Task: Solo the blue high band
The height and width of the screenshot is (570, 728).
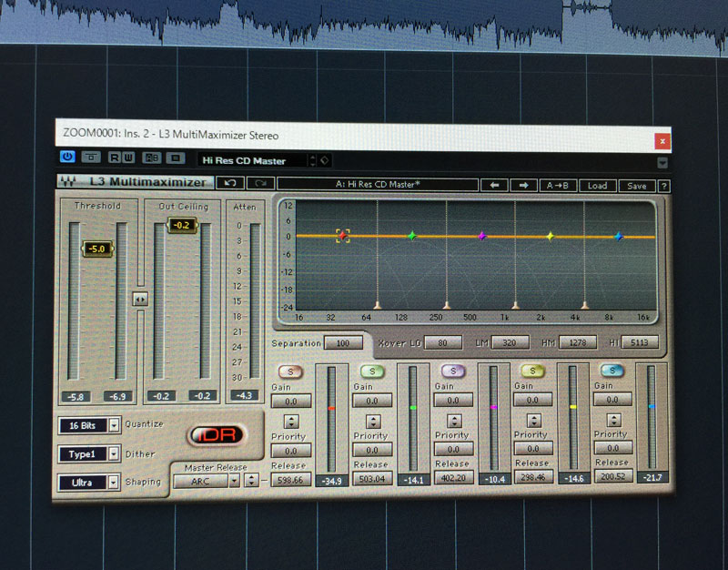Action: coord(612,371)
